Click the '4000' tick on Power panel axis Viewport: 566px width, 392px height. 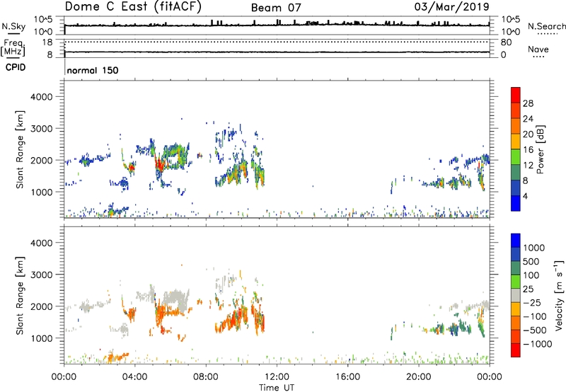tap(41, 97)
